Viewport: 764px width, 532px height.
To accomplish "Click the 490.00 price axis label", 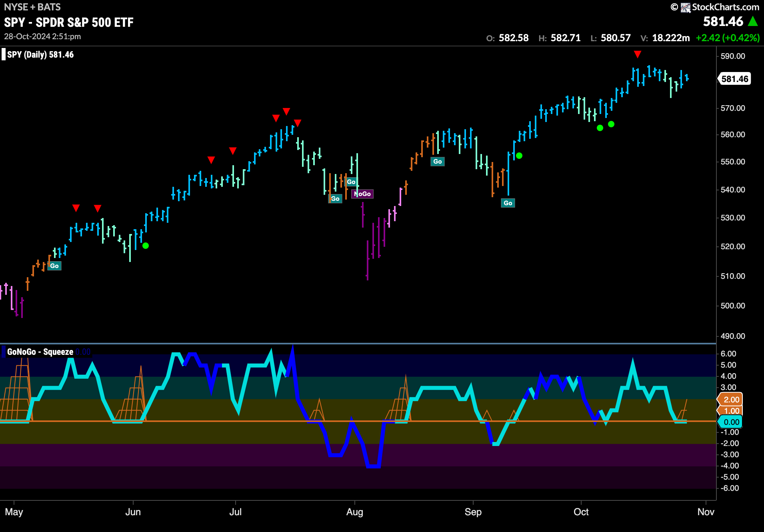I will tap(733, 336).
